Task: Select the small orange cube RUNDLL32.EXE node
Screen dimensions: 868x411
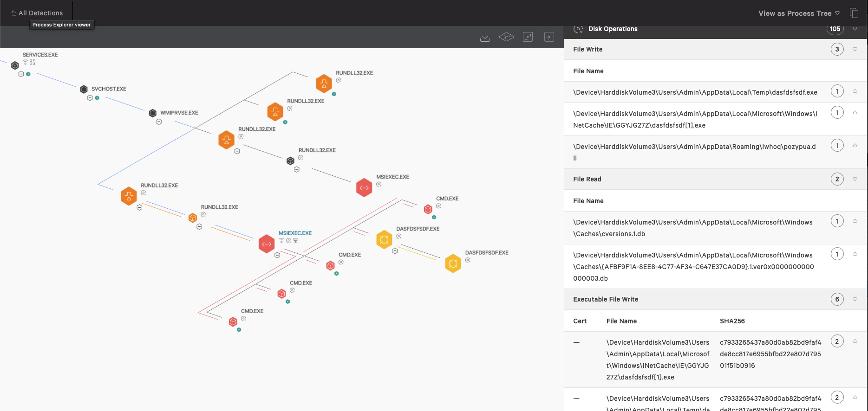Action: [x=193, y=218]
